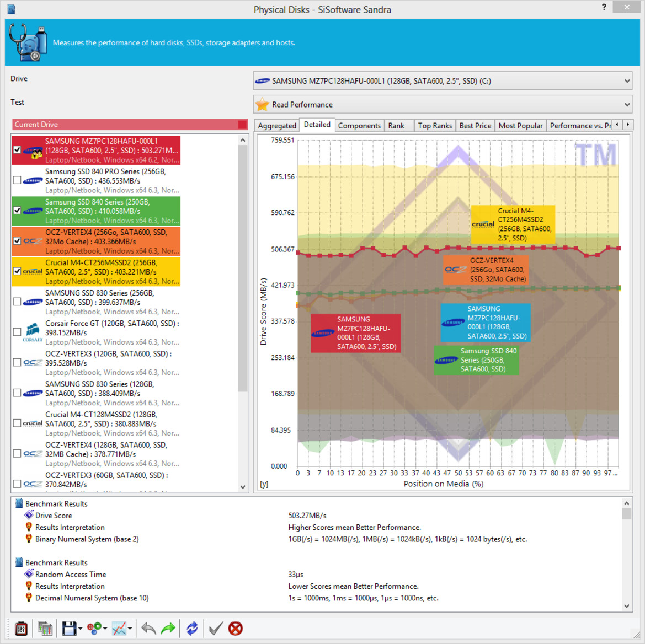Click the red SAMSUNG MZ7PC128HAFU chart legend box
The height and width of the screenshot is (644, 645).
(355, 333)
